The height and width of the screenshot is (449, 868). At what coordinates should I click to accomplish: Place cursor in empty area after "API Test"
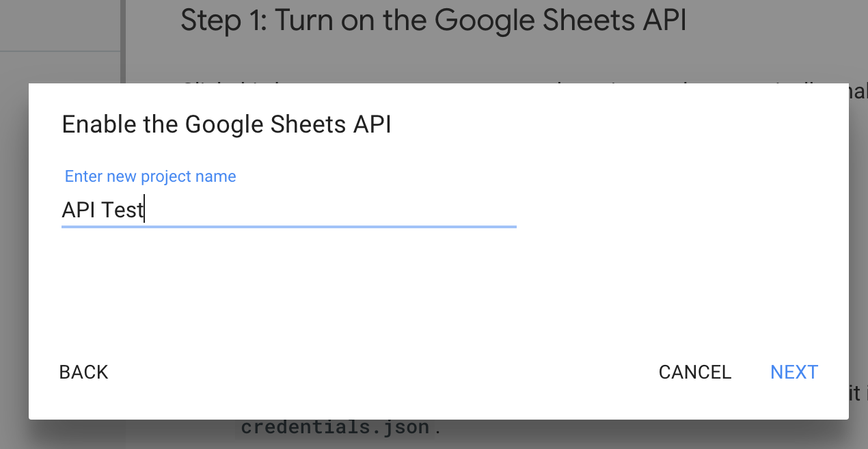pyautogui.click(x=328, y=209)
